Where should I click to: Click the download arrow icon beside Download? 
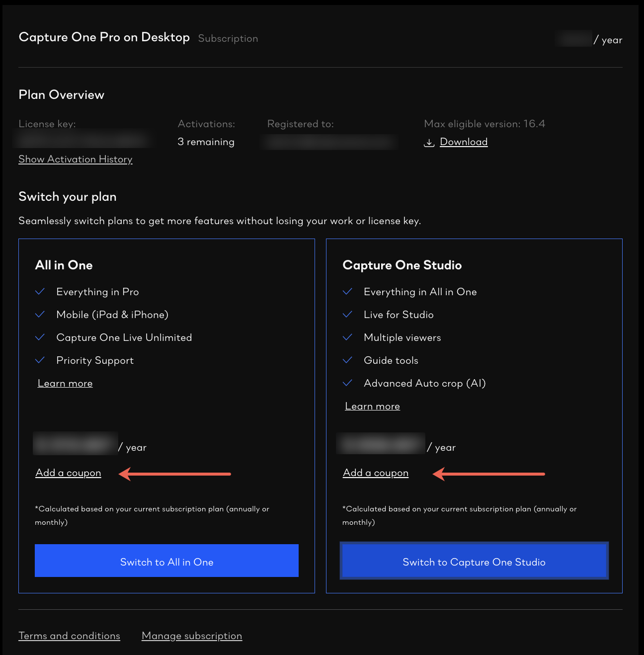(x=429, y=142)
